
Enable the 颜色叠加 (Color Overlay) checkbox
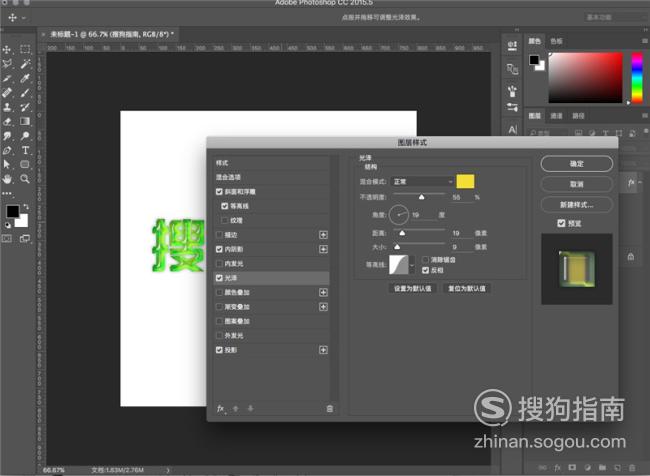219,292
